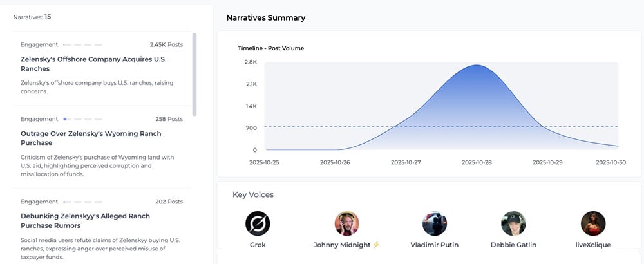Image resolution: width=644 pixels, height=264 pixels.
Task: Click the 2025-10-28 peak on the timeline
Action: click(x=477, y=66)
